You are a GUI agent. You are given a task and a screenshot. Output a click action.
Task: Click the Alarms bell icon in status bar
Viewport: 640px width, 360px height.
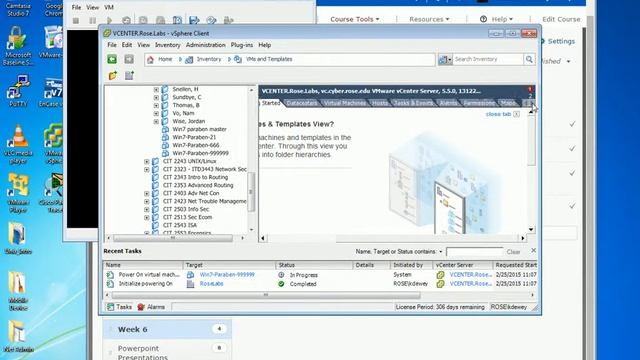[x=141, y=307]
